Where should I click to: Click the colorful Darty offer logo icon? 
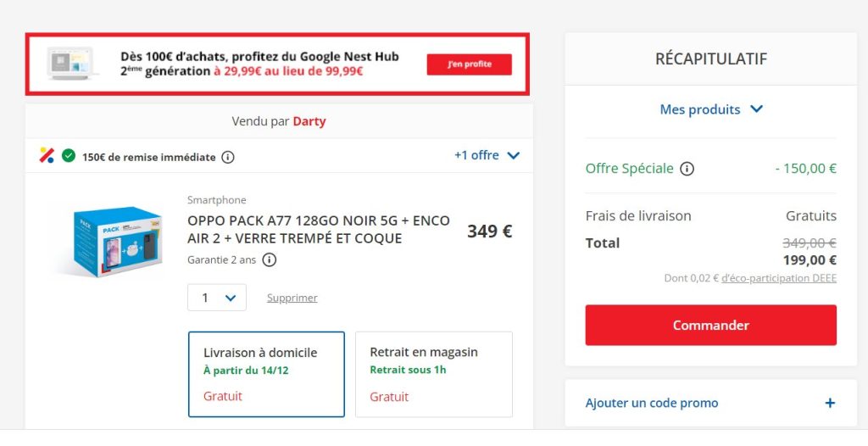click(x=47, y=155)
